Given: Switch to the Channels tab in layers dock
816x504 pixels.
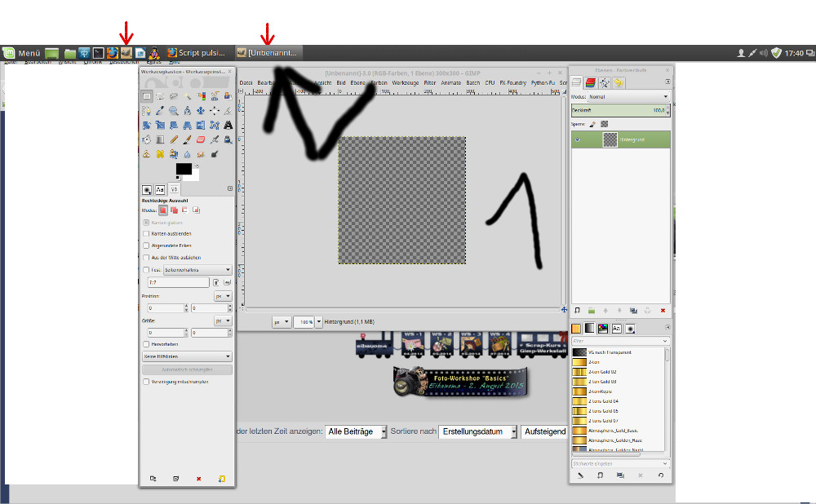Looking at the screenshot, I should (591, 82).
